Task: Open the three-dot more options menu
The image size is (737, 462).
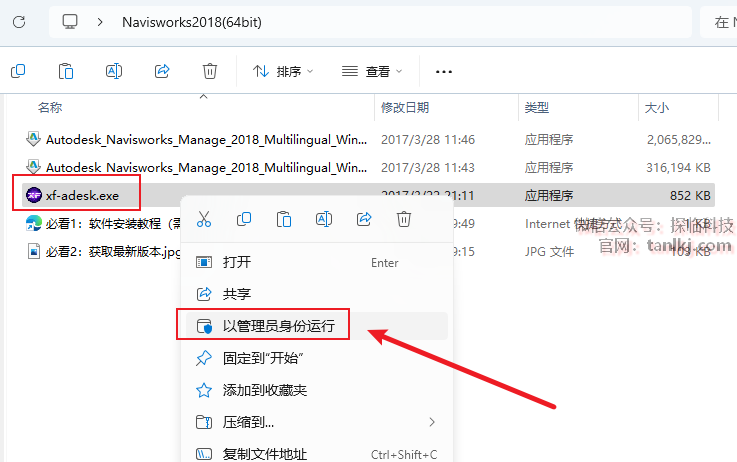Action: click(x=444, y=72)
